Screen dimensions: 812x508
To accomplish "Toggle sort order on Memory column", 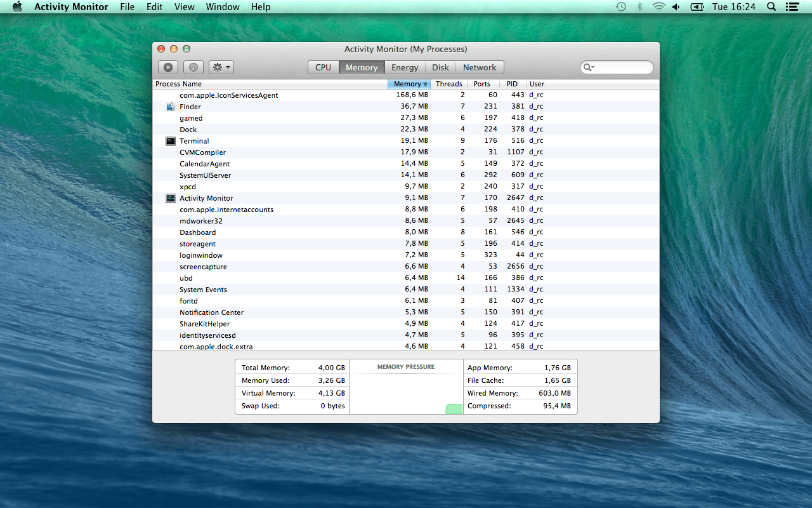I will [409, 84].
